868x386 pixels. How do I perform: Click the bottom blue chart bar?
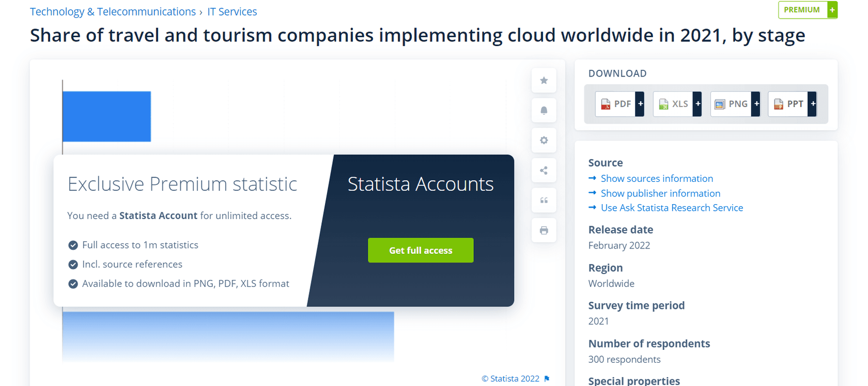coord(228,336)
